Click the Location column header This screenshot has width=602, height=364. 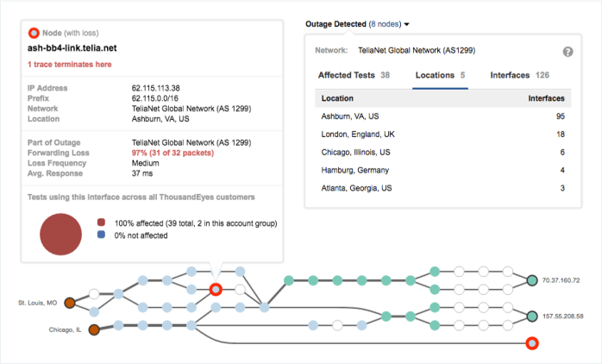click(x=337, y=98)
